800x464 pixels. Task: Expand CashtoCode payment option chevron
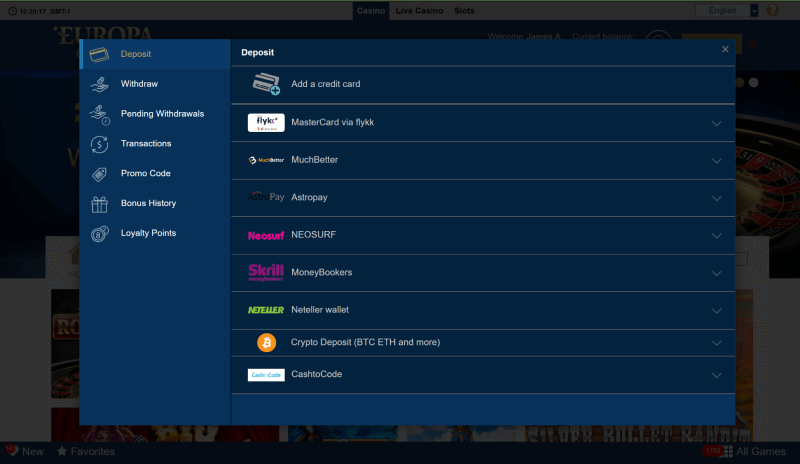[716, 375]
